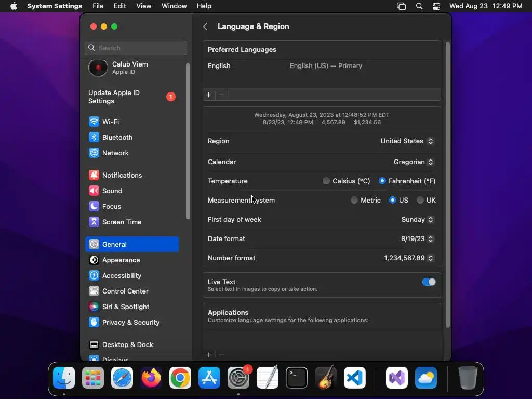The image size is (532, 399).
Task: Open Wi-Fi settings icon in sidebar
Action: point(94,122)
